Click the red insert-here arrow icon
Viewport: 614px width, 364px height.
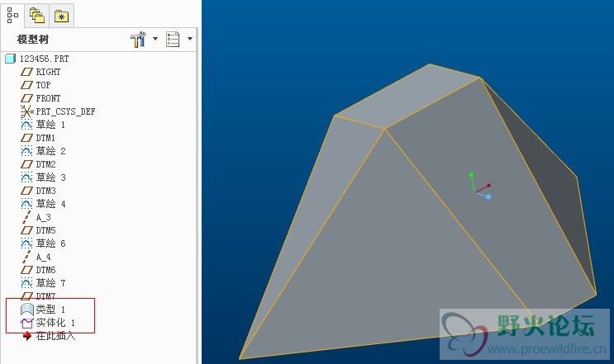click(27, 336)
